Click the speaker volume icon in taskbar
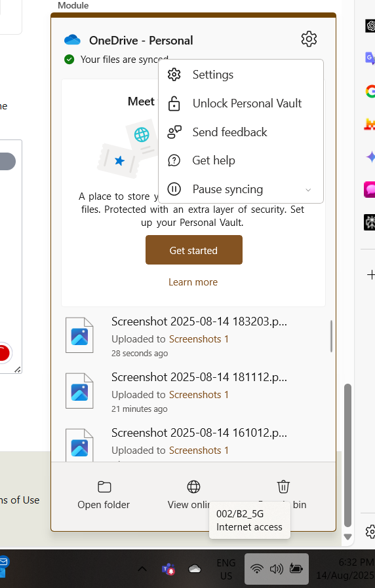This screenshot has width=375, height=588. (276, 569)
